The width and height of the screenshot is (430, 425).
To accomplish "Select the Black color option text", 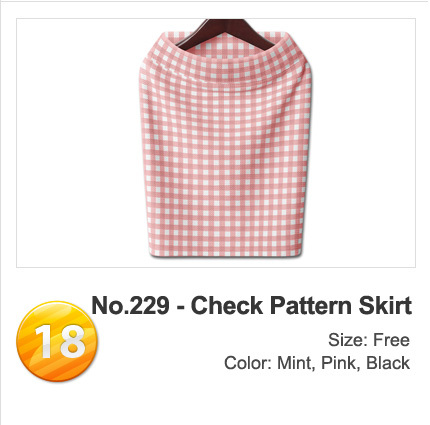I will (388, 363).
